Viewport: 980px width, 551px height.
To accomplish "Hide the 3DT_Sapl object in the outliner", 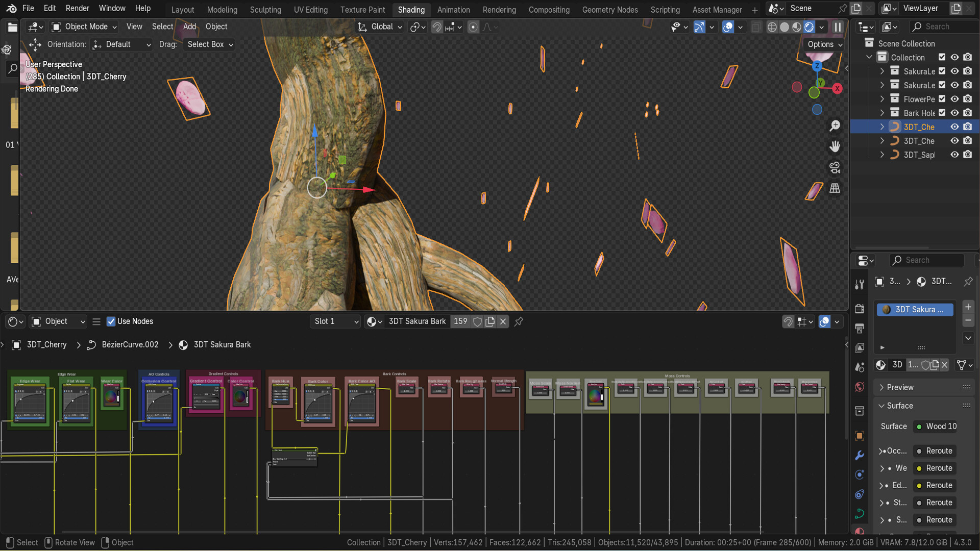I will (954, 155).
